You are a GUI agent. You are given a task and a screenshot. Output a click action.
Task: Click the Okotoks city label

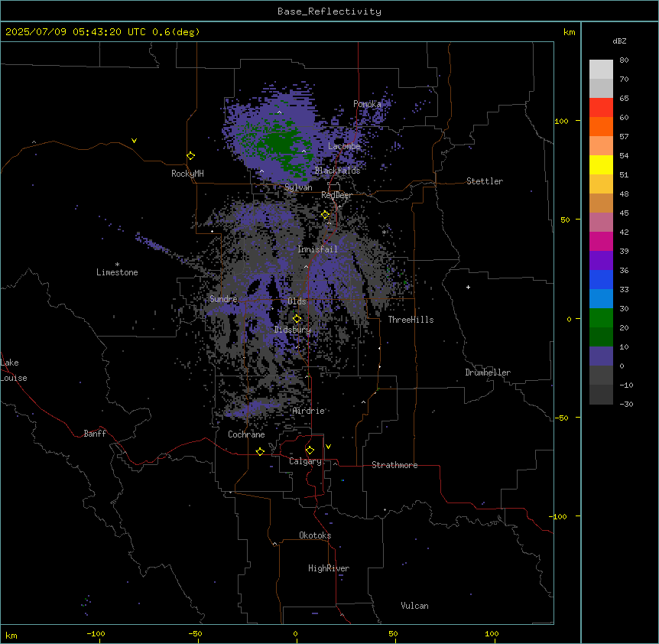(315, 535)
